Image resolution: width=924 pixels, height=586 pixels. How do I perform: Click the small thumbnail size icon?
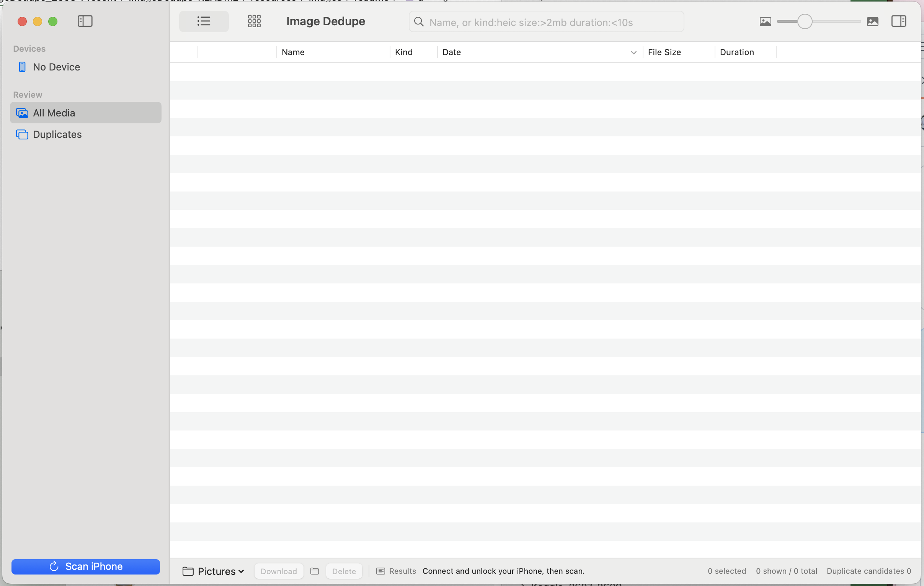coord(765,21)
